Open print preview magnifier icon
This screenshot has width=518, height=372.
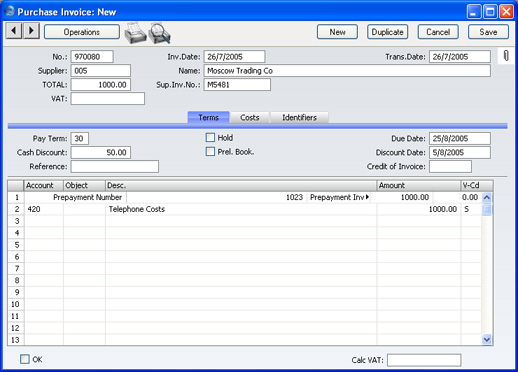(x=160, y=33)
